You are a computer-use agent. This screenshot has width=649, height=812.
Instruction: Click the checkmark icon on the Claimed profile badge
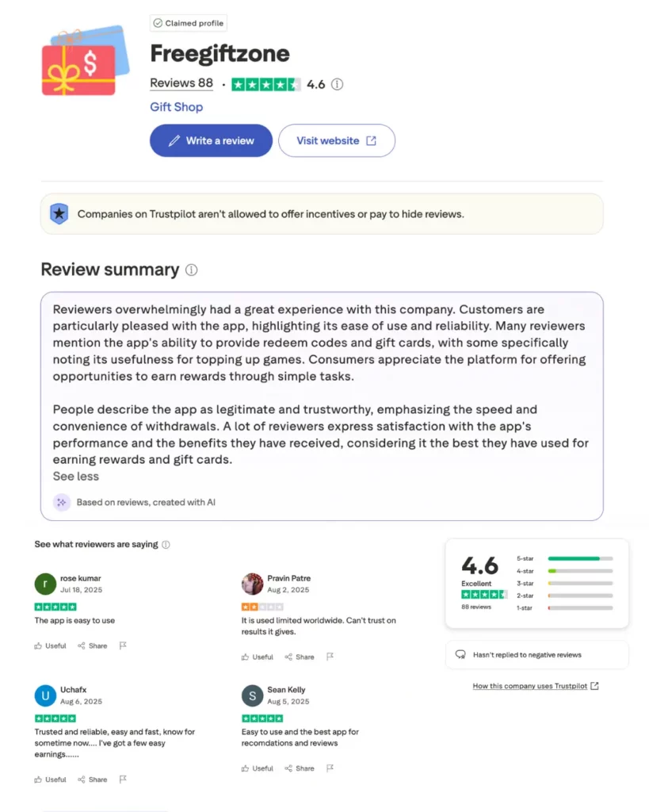click(158, 23)
